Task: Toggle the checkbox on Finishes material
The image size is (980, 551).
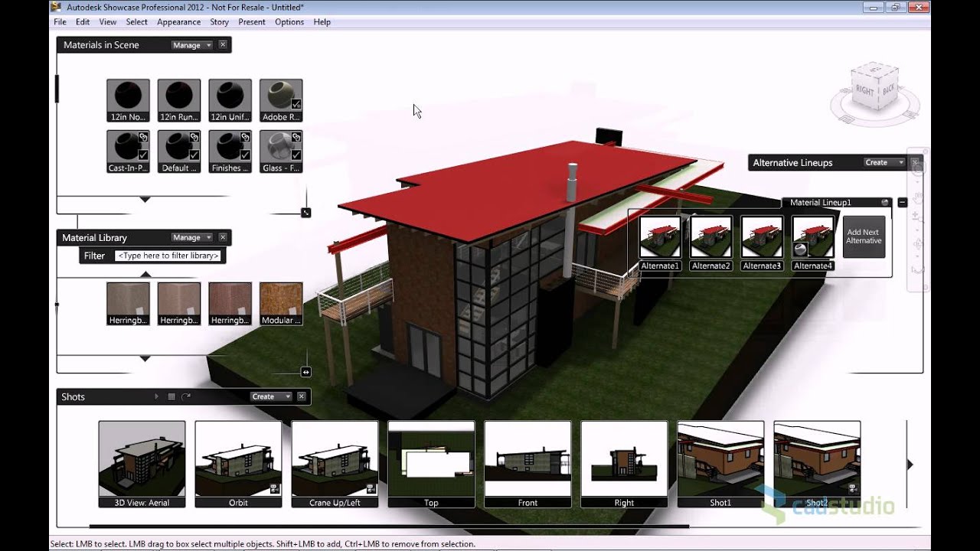Action: 245,155
